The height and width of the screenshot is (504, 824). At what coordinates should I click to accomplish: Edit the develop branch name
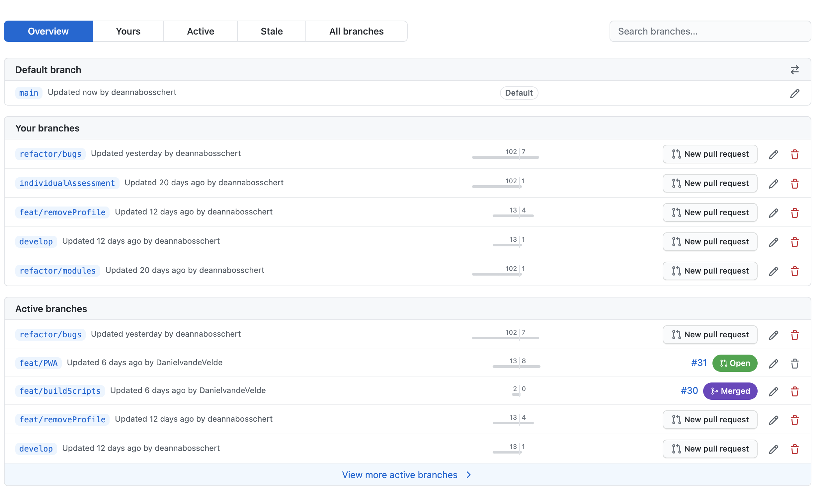(x=773, y=241)
